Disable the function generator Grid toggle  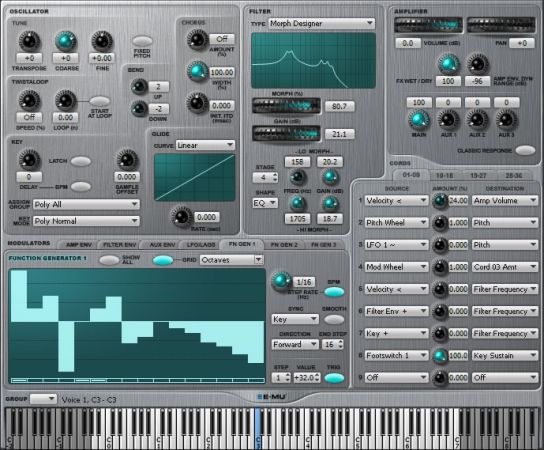[163, 260]
